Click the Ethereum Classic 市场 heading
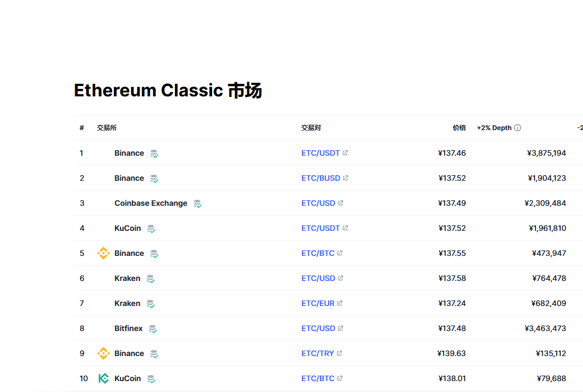The height and width of the screenshot is (392, 583). [168, 90]
